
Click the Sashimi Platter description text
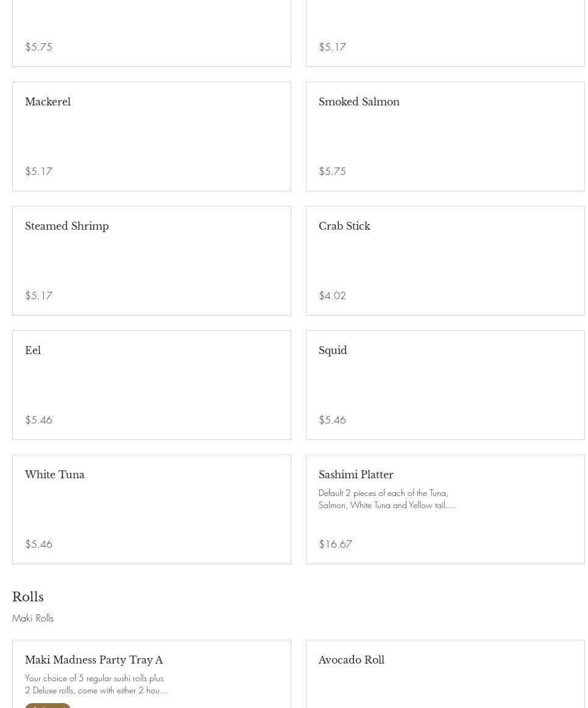click(x=387, y=499)
